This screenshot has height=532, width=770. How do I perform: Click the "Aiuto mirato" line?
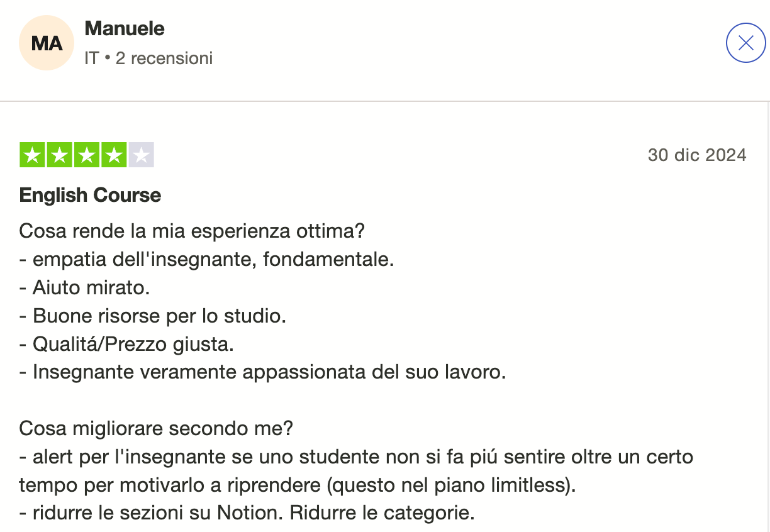click(x=85, y=288)
